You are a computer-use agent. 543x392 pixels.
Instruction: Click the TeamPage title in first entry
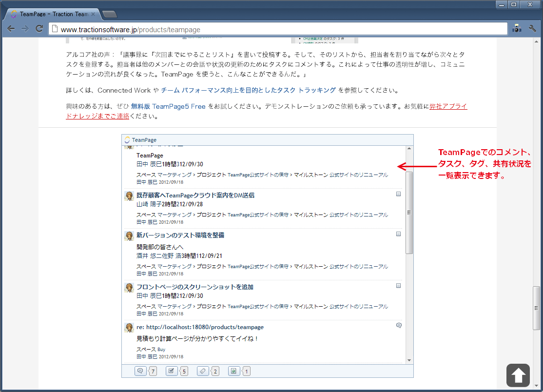(150, 156)
